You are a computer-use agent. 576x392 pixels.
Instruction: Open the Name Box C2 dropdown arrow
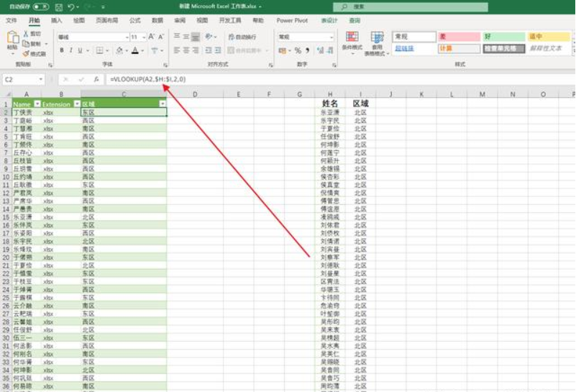coord(40,79)
